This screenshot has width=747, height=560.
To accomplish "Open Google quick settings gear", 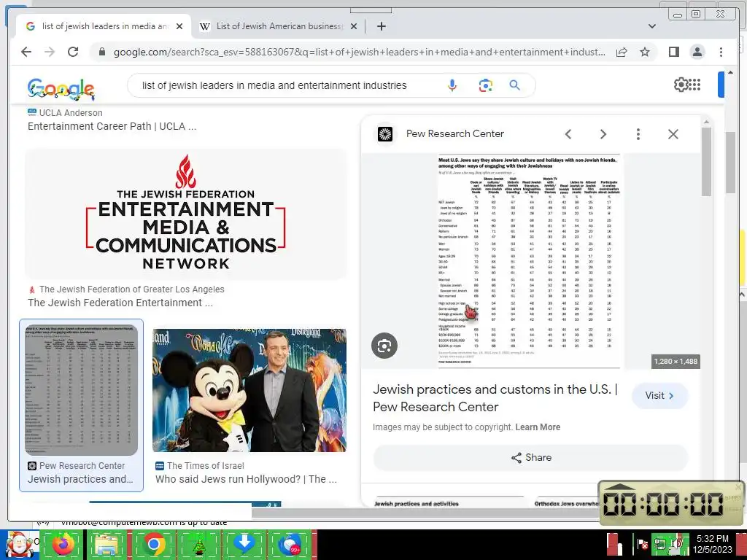I will 681,85.
